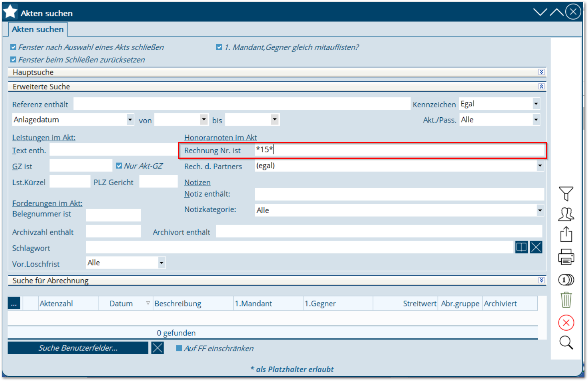Click the PLZ Gericht input field

point(158,182)
